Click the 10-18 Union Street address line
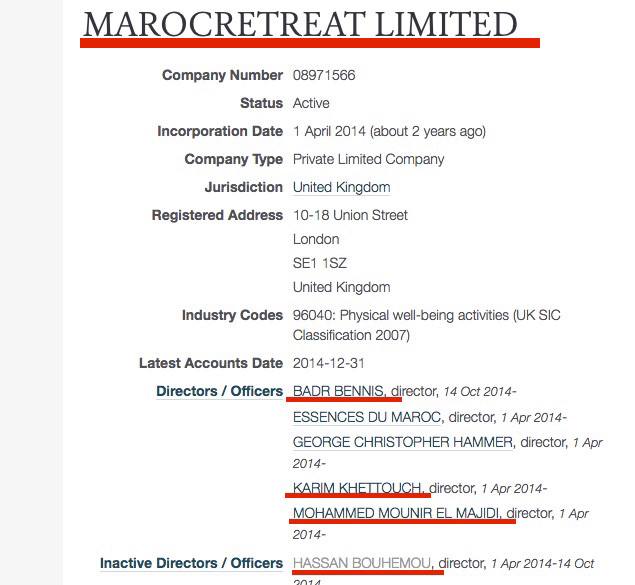 pos(350,215)
